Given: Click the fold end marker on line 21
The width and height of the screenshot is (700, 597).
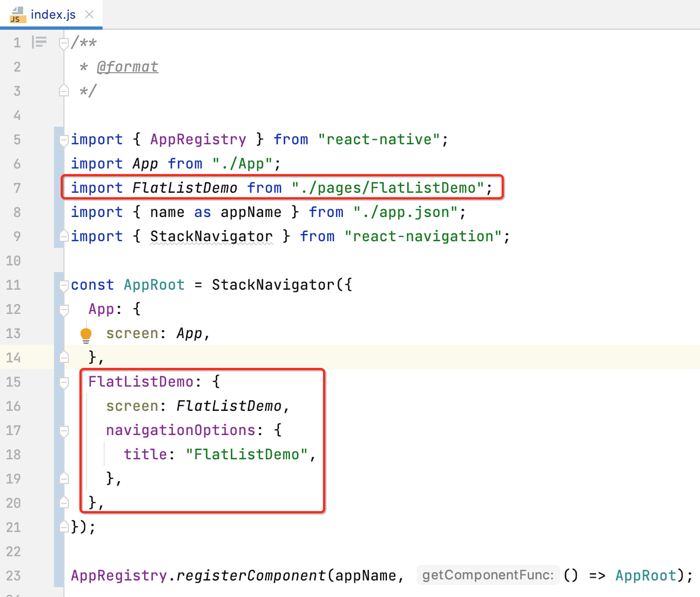Looking at the screenshot, I should [x=64, y=527].
